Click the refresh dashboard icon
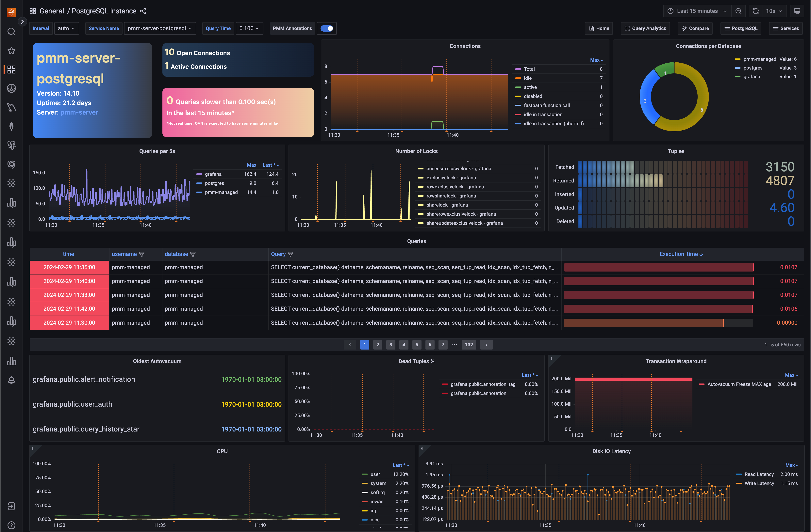 tap(755, 11)
